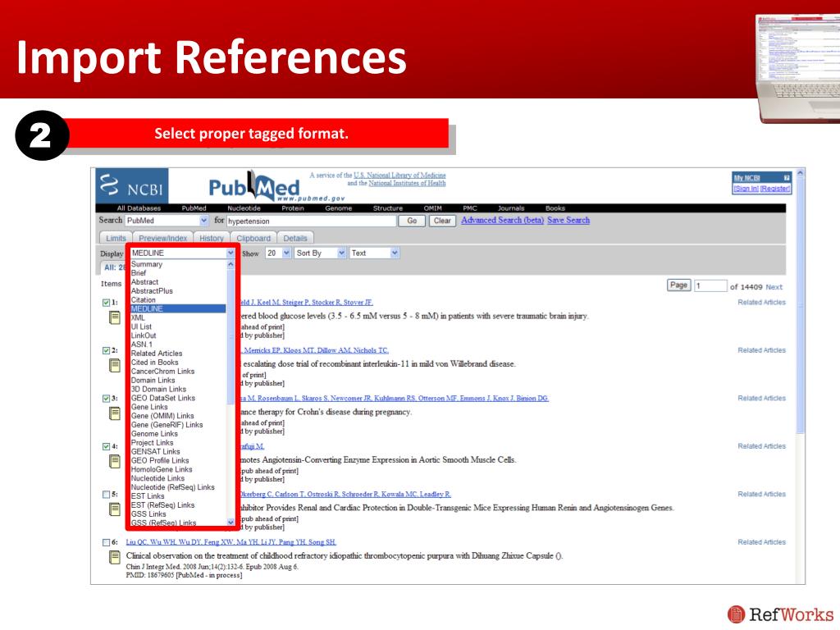Uncheck result 2 checkbox

[x=106, y=350]
